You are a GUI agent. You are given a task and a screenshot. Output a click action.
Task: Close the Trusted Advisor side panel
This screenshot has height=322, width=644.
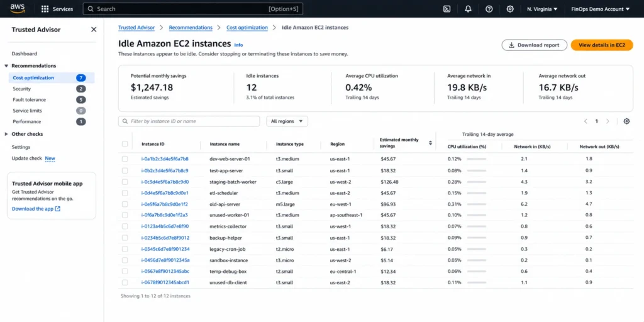tap(94, 30)
